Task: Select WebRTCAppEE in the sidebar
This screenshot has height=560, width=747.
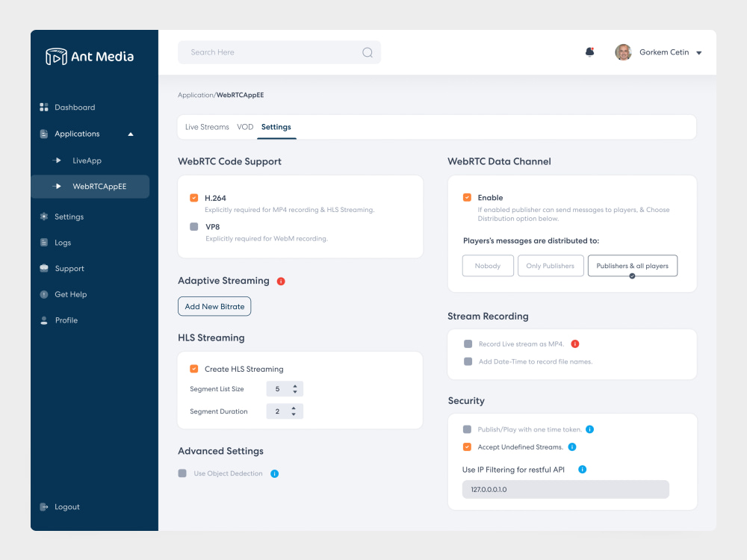Action: (x=90, y=187)
